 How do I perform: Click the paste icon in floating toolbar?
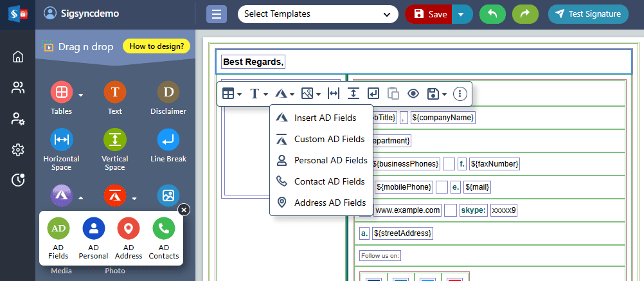pos(393,94)
